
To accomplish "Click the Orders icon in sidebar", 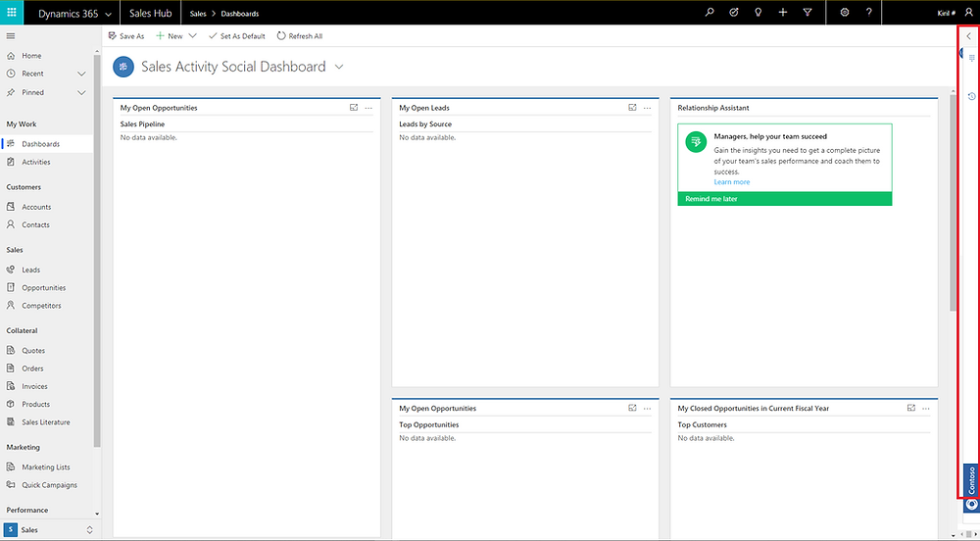I will [x=10, y=369].
